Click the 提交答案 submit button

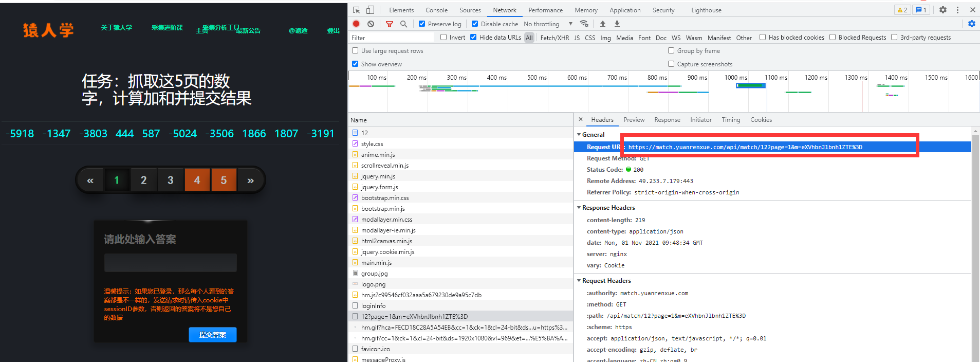(213, 335)
